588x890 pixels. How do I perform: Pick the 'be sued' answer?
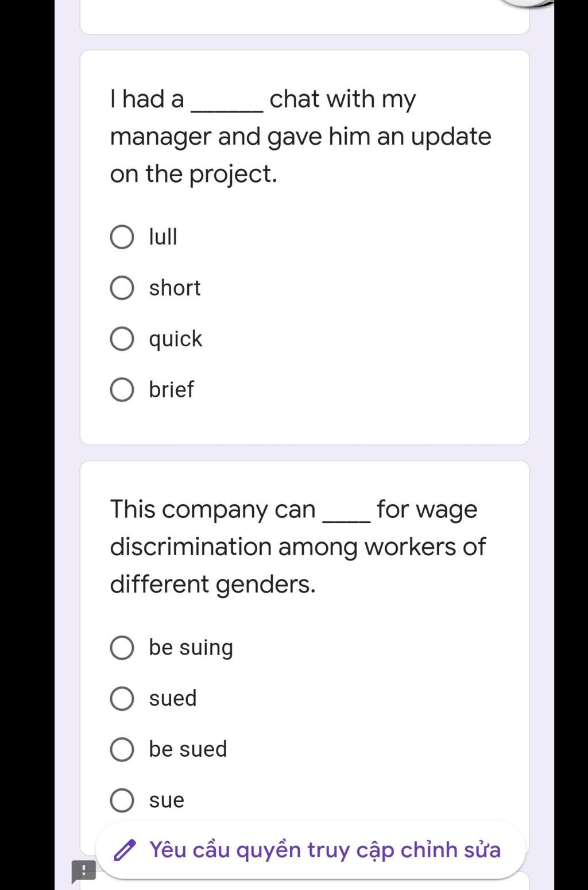click(122, 749)
